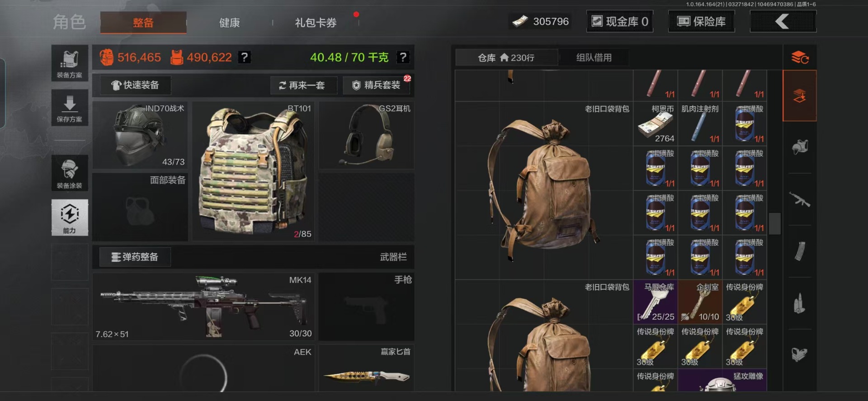The width and height of the screenshot is (868, 401).
Task: Open the empty 手枪 pistol slot
Action: (366, 307)
